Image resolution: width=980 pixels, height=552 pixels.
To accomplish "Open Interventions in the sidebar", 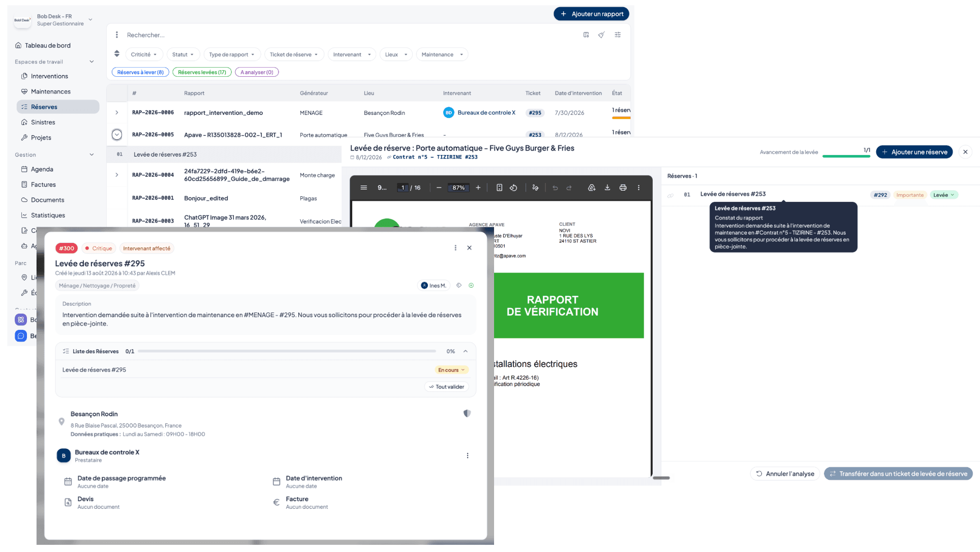I will point(49,76).
